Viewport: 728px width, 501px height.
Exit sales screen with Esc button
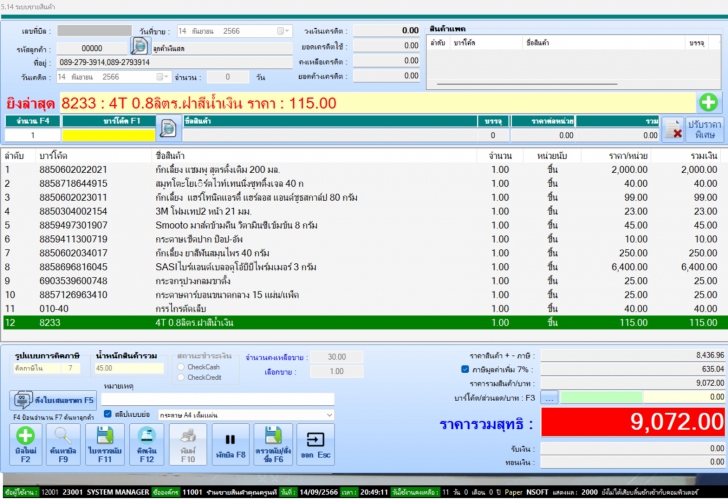[x=315, y=445]
